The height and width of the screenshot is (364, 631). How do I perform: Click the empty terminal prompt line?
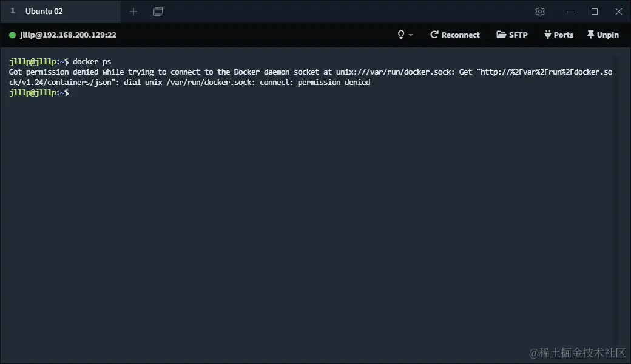[39, 92]
